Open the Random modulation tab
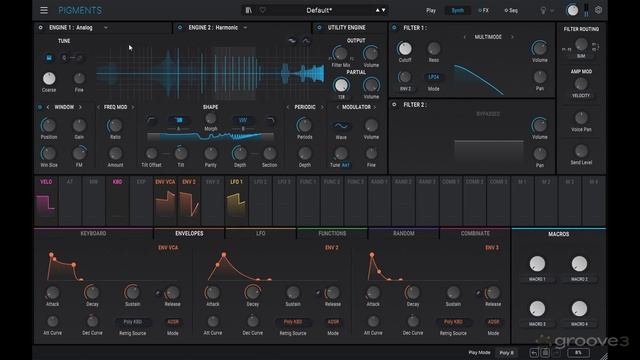Viewport: 640px width, 360px height. [404, 233]
